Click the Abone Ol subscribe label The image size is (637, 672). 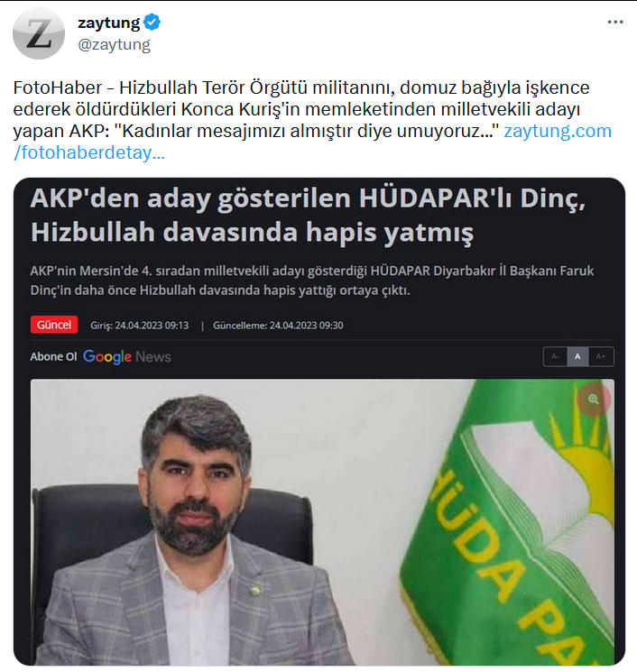[53, 356]
